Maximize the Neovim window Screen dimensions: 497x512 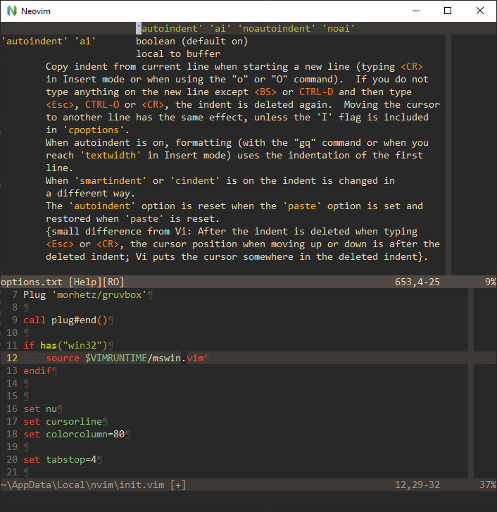[x=448, y=11]
